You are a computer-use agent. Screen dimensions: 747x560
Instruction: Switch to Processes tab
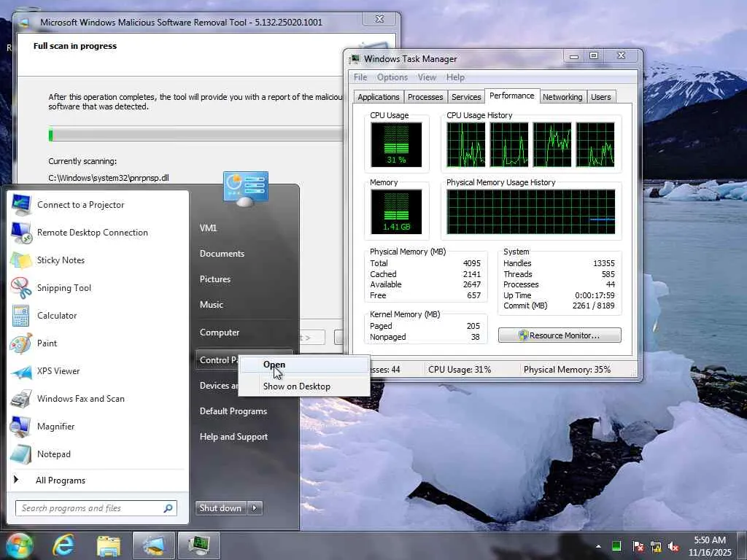click(425, 97)
